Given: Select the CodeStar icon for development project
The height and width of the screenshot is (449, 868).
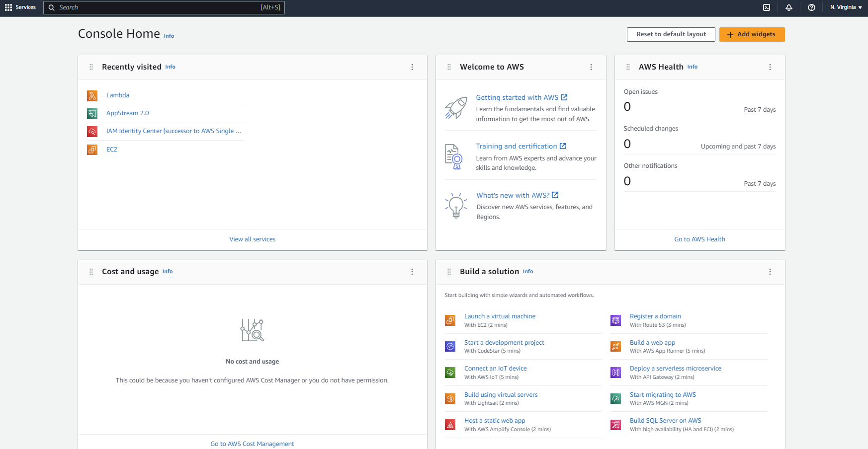Looking at the screenshot, I should click(x=450, y=346).
